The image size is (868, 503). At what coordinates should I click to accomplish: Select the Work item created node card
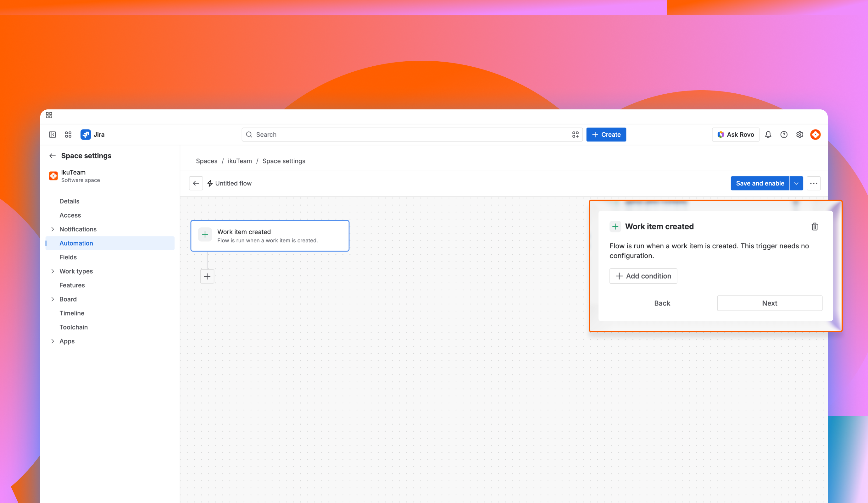tap(270, 236)
